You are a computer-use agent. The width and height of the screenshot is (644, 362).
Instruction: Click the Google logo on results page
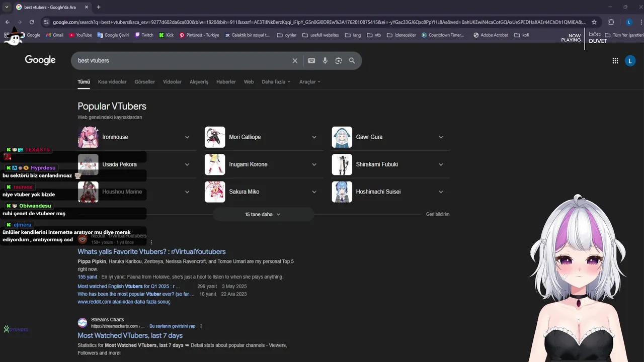pyautogui.click(x=40, y=60)
